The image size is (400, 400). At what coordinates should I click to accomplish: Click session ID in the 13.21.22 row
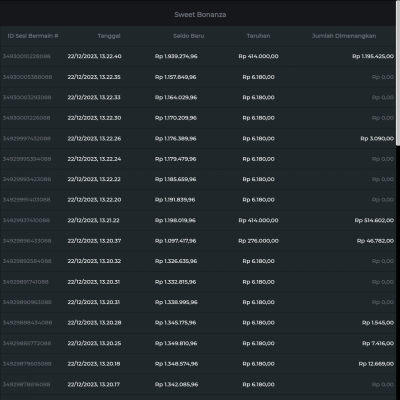click(26, 220)
